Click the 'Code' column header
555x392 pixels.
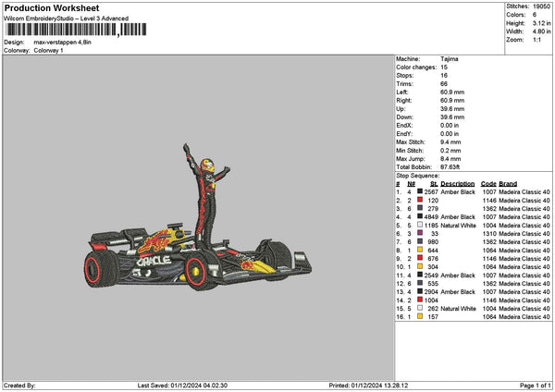point(488,184)
